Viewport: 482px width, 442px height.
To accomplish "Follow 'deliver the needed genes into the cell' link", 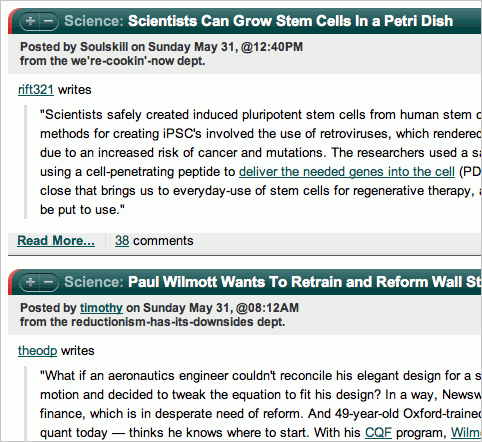I will (x=347, y=172).
